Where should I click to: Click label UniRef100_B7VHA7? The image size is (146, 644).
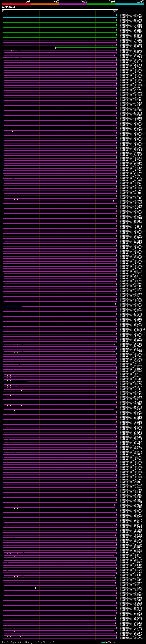(131, 542)
